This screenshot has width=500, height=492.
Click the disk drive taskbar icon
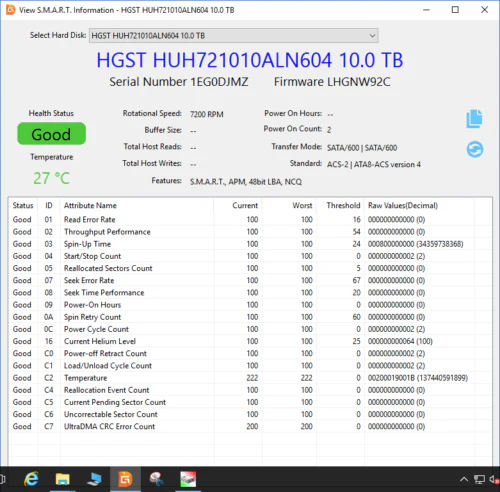pos(188,479)
